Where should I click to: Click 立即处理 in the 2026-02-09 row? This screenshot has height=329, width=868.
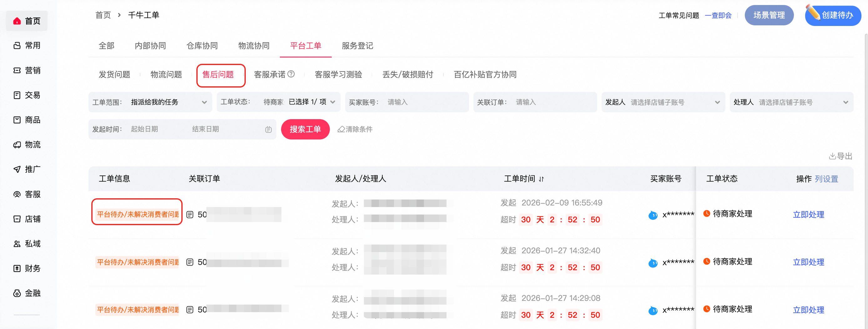(809, 215)
